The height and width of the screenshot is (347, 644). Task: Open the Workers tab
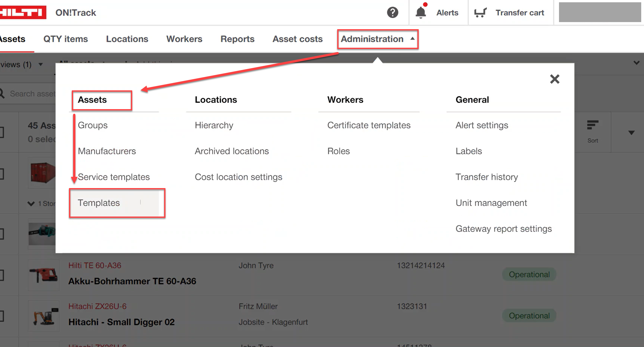point(184,39)
